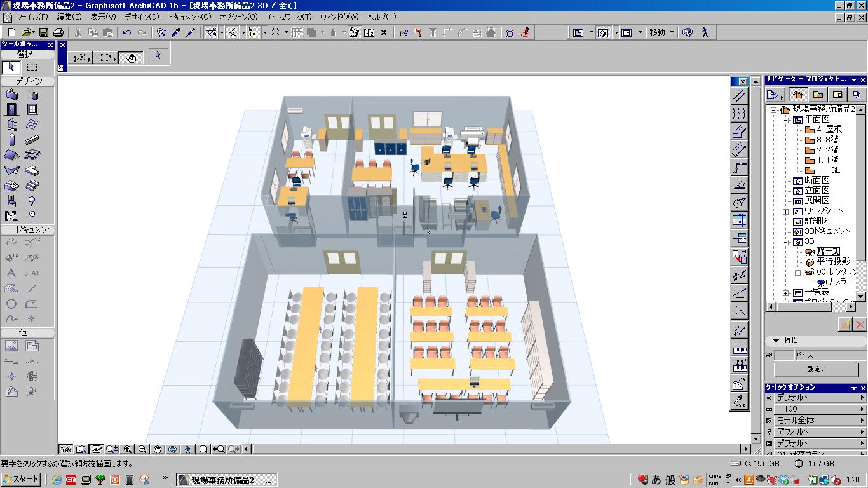Select the Column tool in toolbox
868x488 pixels.
[11, 140]
